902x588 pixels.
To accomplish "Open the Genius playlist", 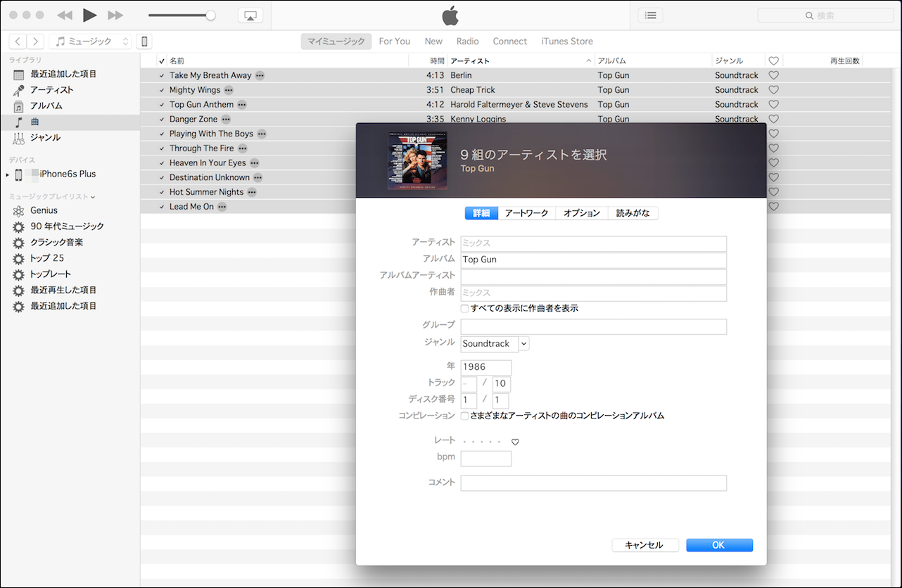I will [x=44, y=210].
